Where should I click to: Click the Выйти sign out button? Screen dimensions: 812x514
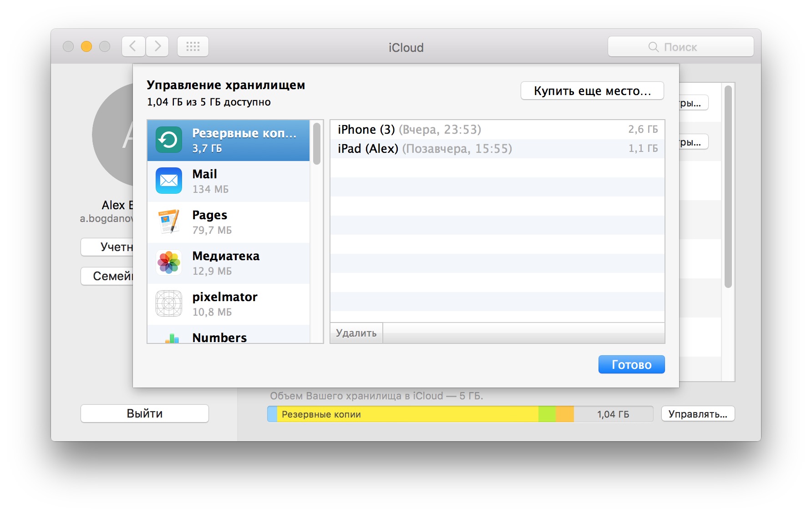[x=145, y=413]
